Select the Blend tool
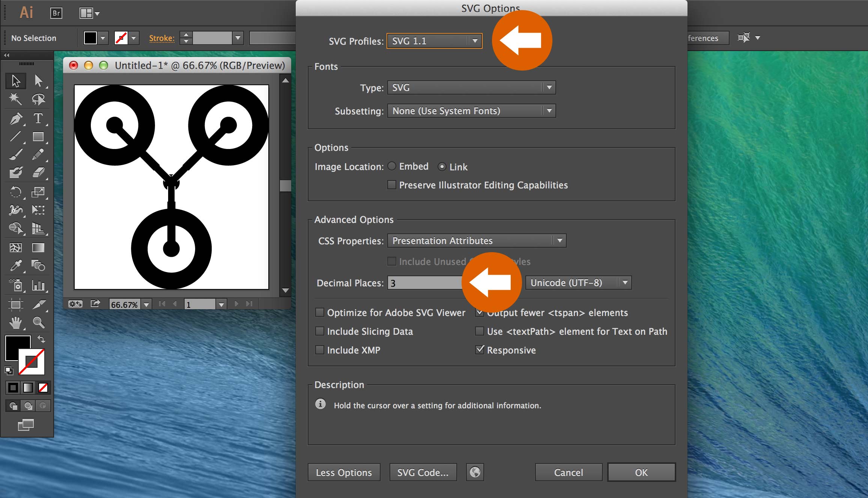The height and width of the screenshot is (498, 868). (38, 266)
